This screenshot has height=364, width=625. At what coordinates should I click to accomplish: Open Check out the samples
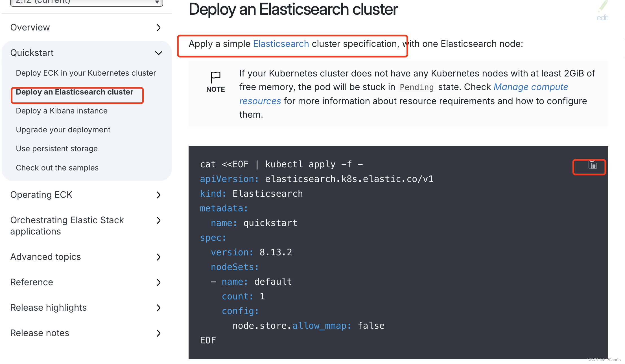(x=57, y=168)
